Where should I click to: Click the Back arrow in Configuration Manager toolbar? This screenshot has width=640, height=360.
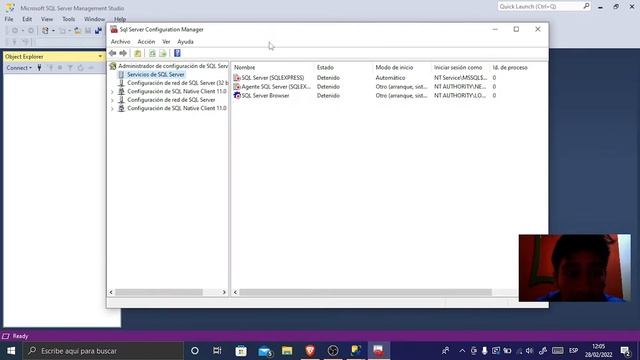(x=113, y=53)
